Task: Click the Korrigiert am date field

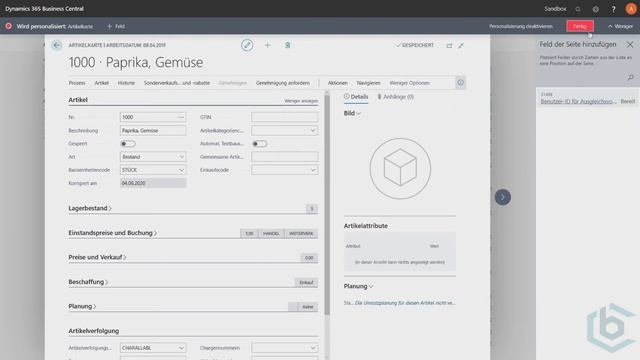Action: (x=153, y=183)
